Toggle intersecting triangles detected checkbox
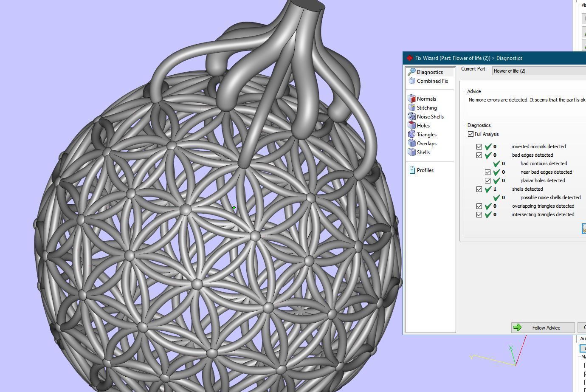The height and width of the screenshot is (392, 586). (x=479, y=214)
